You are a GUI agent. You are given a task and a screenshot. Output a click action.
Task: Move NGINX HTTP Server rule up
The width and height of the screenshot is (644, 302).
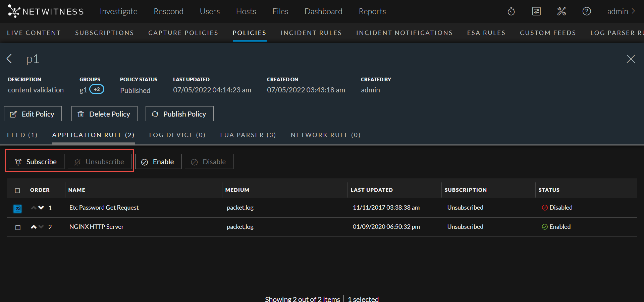[x=34, y=227]
